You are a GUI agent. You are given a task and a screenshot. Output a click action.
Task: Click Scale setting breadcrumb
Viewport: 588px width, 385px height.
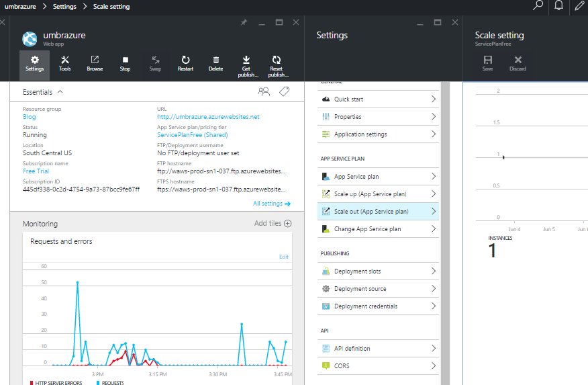coord(111,6)
